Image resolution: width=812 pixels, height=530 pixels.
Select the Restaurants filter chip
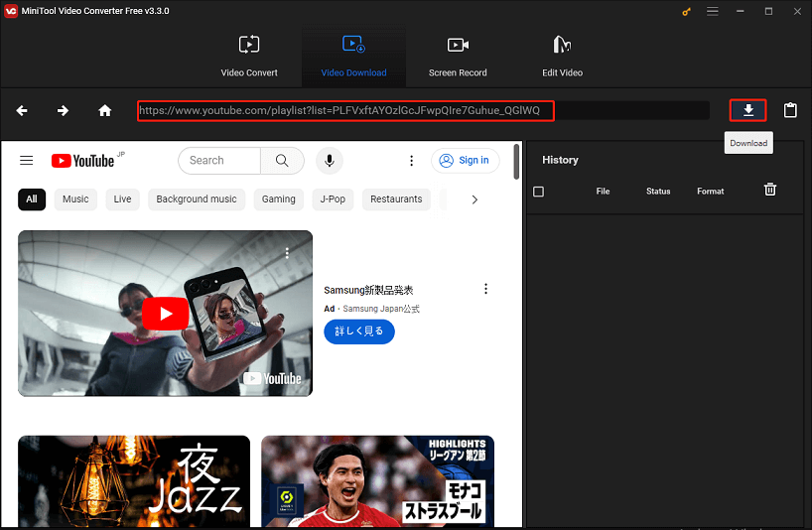(x=396, y=199)
